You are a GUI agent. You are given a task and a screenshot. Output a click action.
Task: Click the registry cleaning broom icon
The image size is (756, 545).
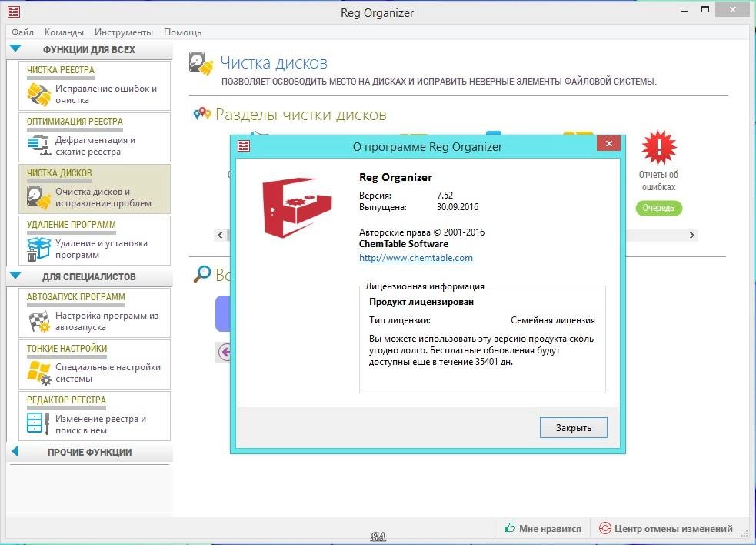tap(38, 94)
